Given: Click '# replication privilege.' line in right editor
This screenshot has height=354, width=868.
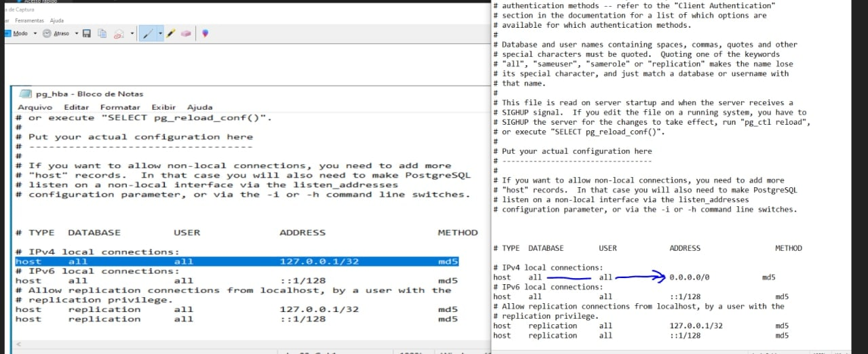Looking at the screenshot, I should pos(546,316).
